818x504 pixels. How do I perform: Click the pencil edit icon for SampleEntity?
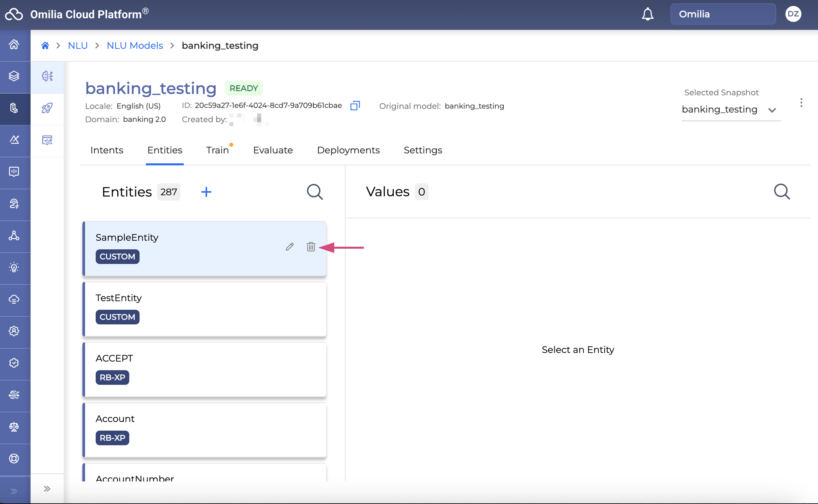point(289,247)
